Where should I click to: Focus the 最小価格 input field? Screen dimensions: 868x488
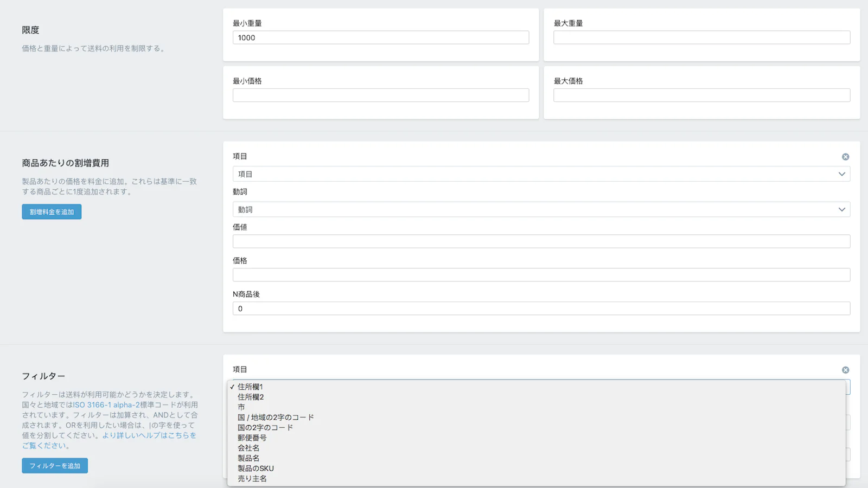coord(381,95)
